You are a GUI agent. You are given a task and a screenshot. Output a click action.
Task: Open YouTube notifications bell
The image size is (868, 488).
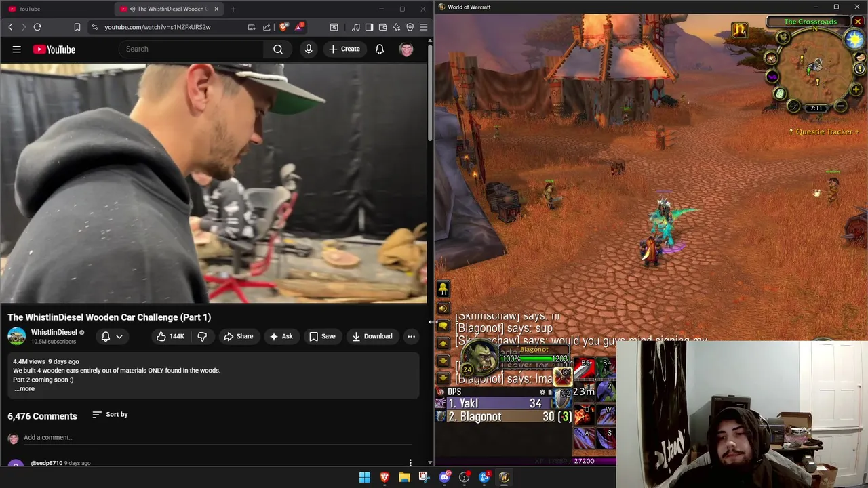tap(380, 49)
